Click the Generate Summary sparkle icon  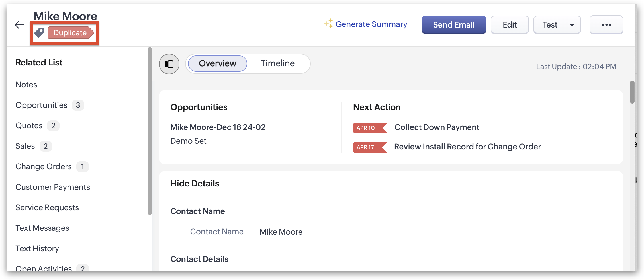(x=328, y=24)
